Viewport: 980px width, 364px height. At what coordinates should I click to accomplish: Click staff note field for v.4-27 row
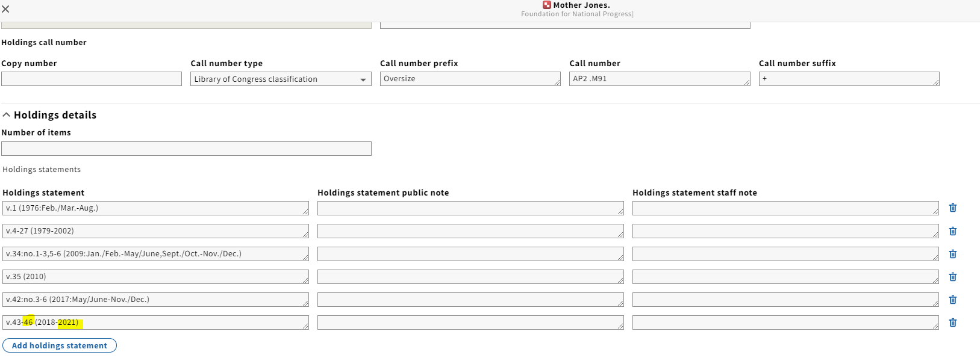click(x=785, y=231)
